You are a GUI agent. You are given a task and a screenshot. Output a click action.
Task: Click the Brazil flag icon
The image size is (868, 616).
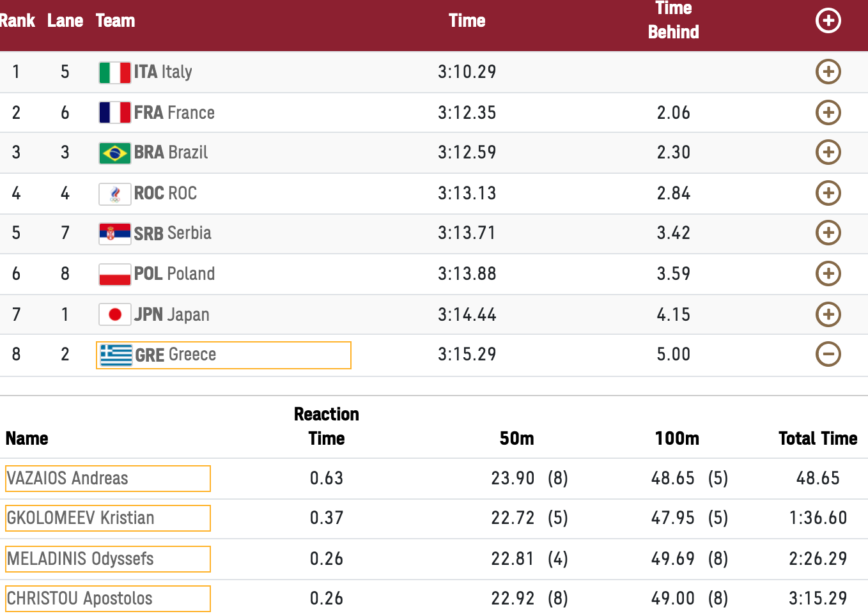(115, 153)
